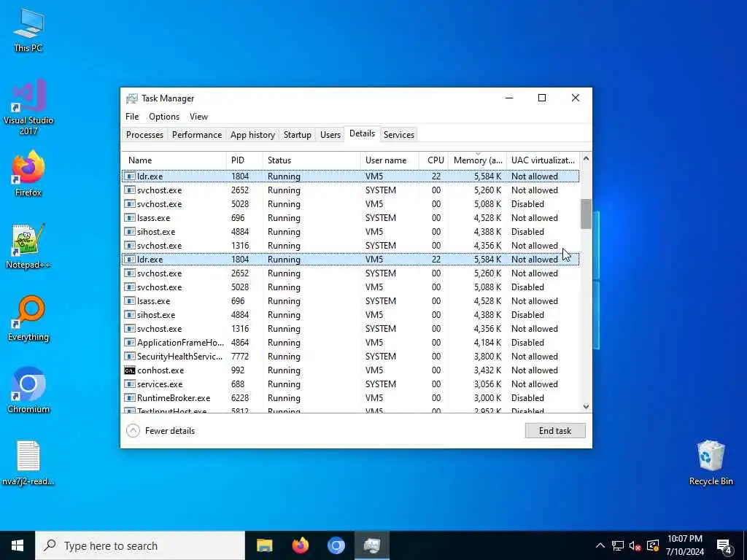Screen dimensions: 747x560
Task: Click the 3,000 K memory value
Action: point(487,398)
